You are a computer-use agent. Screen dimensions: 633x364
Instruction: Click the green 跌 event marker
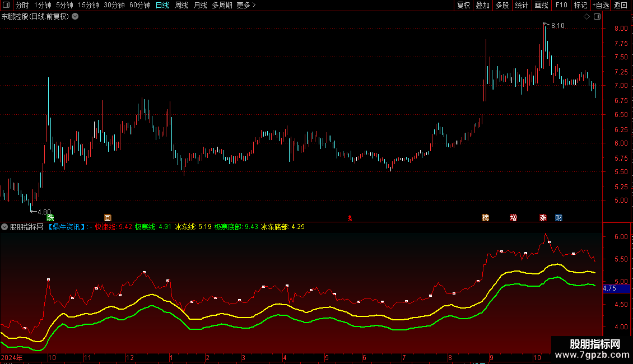(x=50, y=218)
